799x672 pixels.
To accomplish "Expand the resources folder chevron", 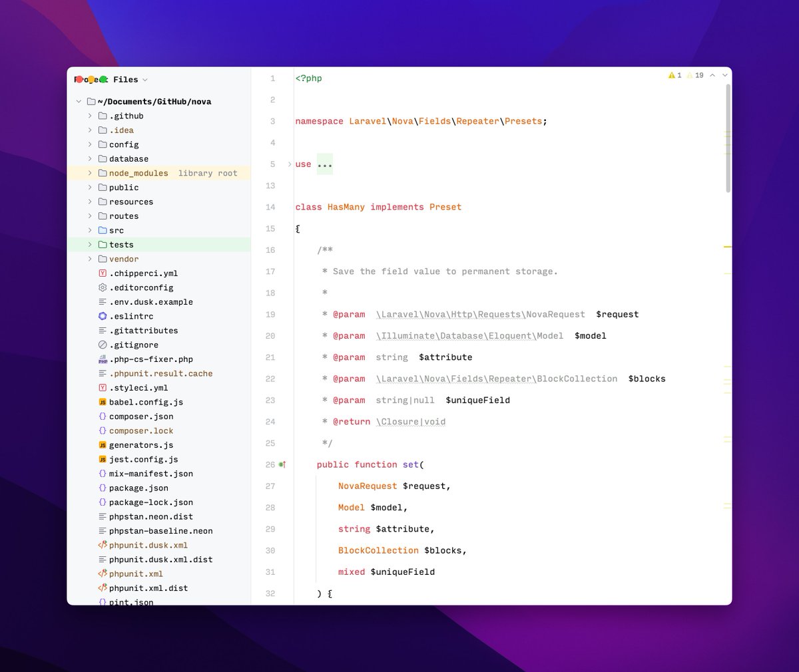I will click(90, 202).
